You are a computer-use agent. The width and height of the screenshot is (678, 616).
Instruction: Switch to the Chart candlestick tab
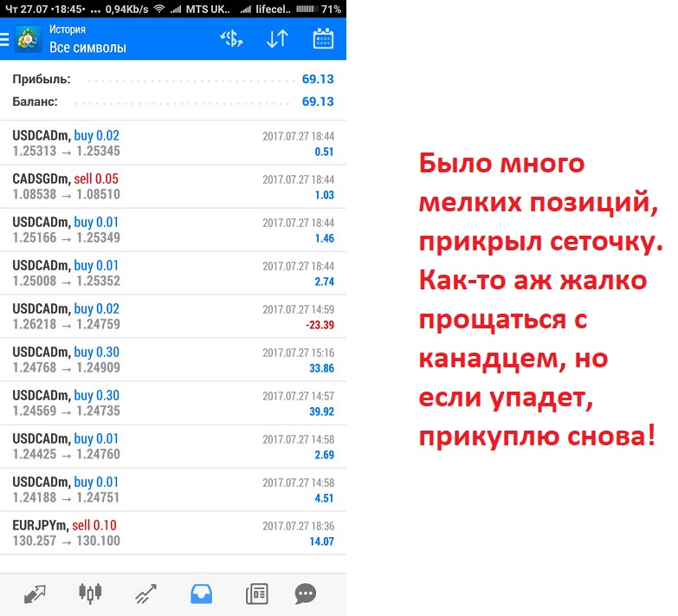coord(90,593)
